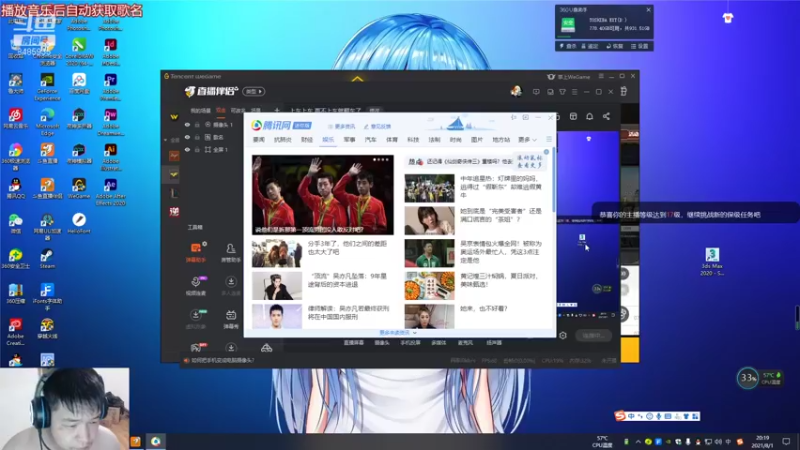800x450 pixels.
Task: Open Adobe Dreamweaver desktop shortcut
Action: [x=110, y=121]
